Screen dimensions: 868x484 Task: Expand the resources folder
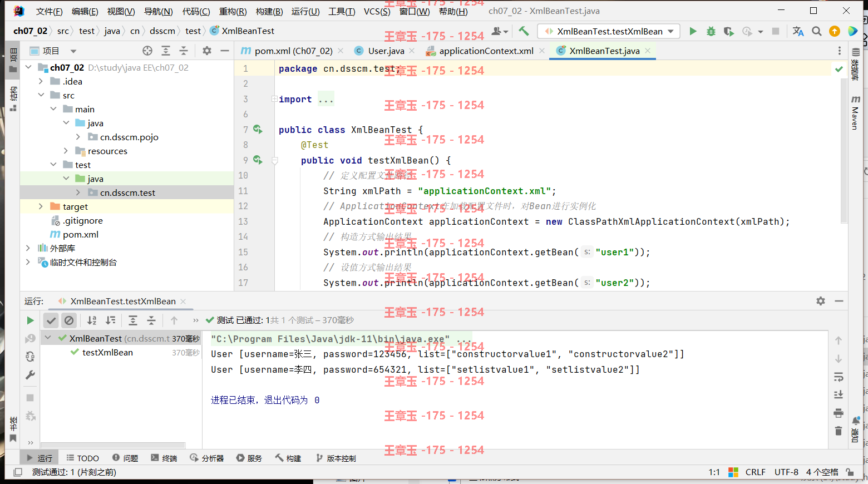(x=66, y=151)
